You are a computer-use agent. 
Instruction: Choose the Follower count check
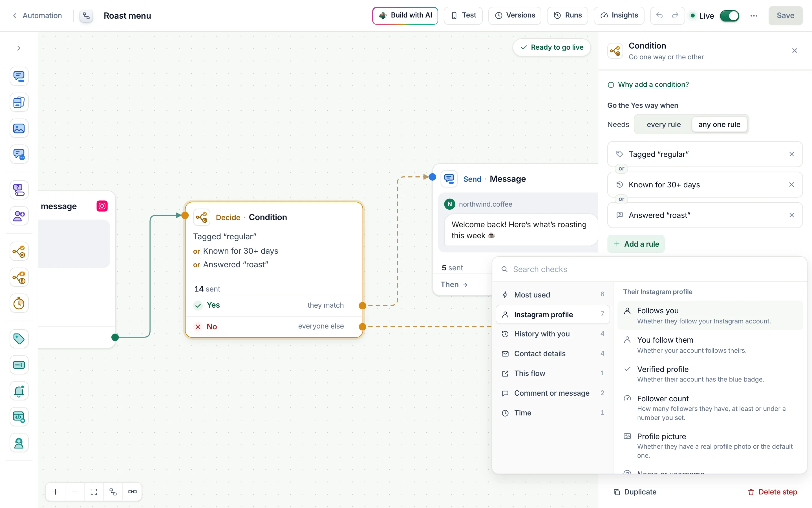710,408
